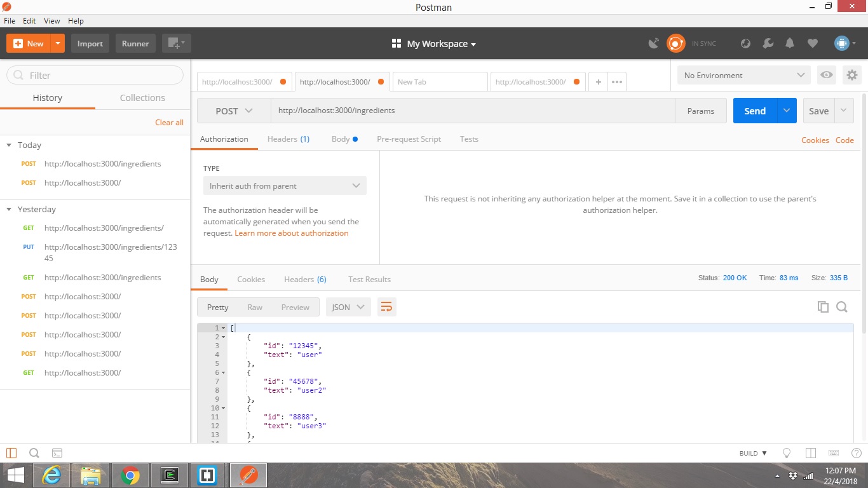The width and height of the screenshot is (868, 488).
Task: Launch Google Chrome from the taskbar
Action: pos(130,475)
